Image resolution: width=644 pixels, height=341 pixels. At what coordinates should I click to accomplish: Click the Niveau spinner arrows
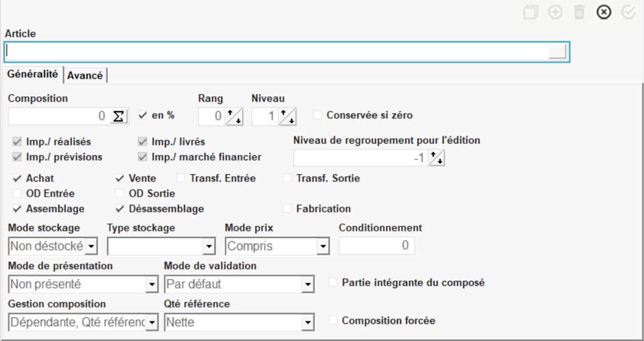pyautogui.click(x=287, y=116)
